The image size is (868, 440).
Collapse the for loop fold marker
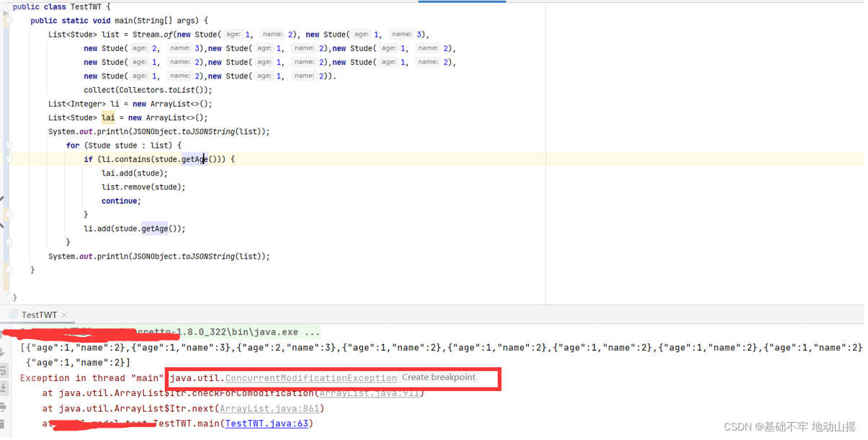(9, 145)
